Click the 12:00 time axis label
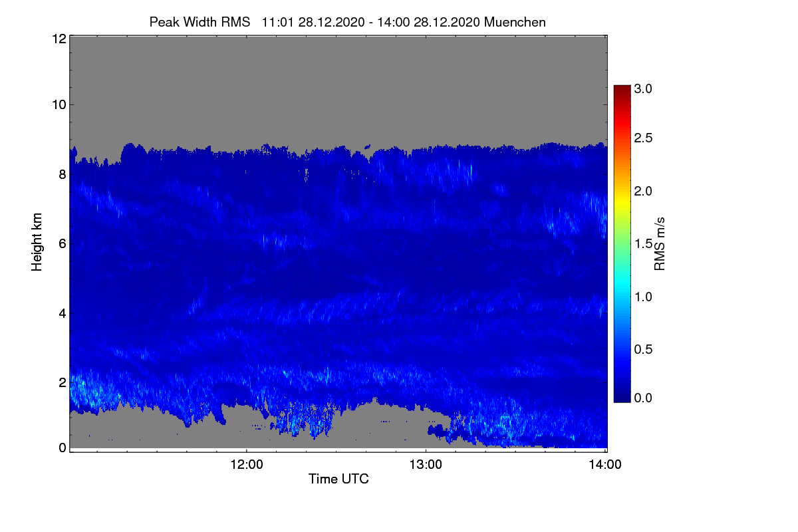 tap(247, 465)
